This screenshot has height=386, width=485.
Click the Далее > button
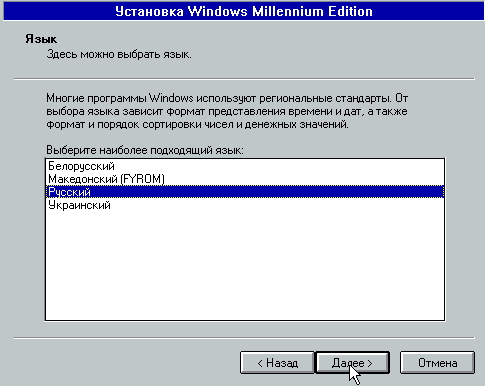click(352, 362)
